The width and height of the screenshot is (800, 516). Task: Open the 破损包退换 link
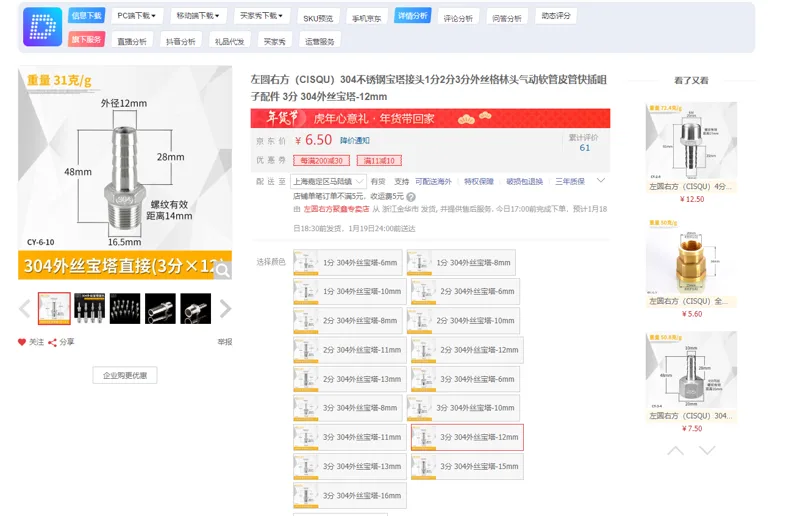524,181
